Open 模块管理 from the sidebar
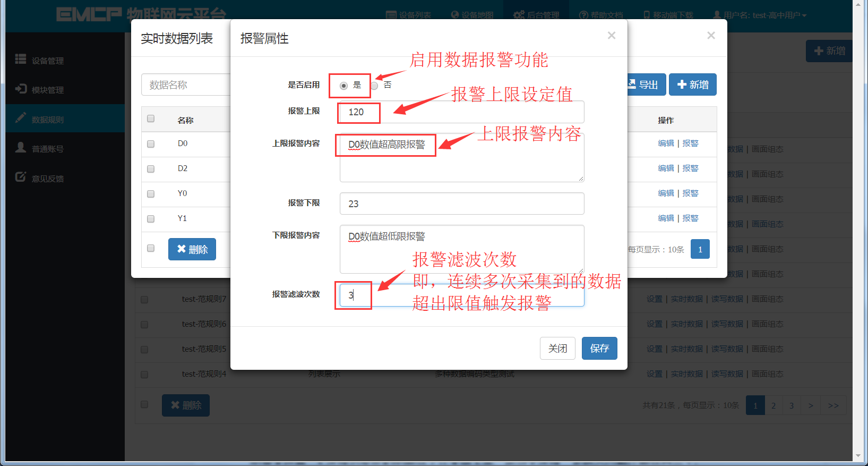868x466 pixels. (40, 89)
